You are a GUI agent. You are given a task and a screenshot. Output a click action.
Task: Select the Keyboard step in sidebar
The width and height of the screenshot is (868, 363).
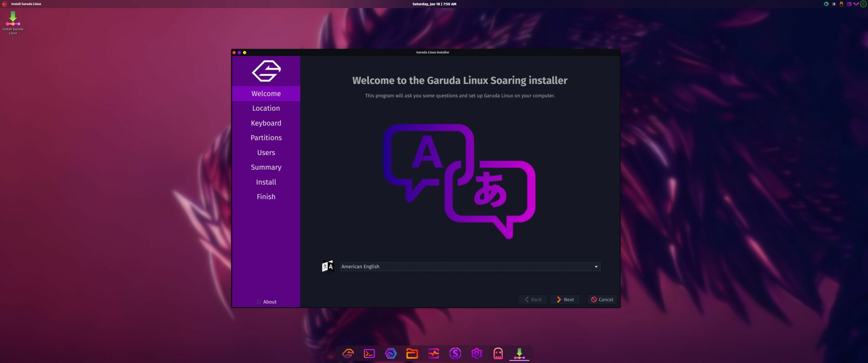(x=266, y=123)
